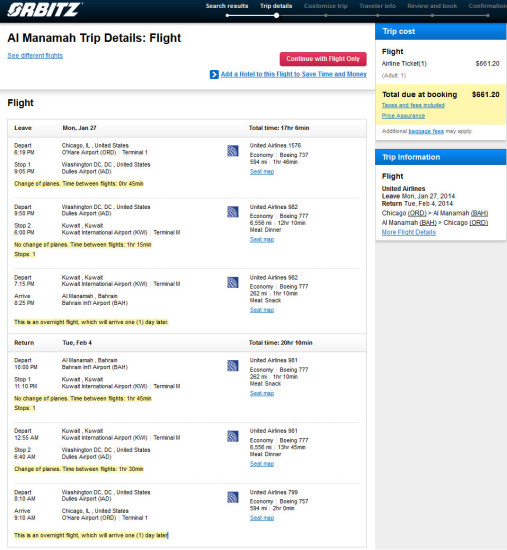Select the Trip details step
Screen dimensions: 507x550
pyautogui.click(x=276, y=6)
